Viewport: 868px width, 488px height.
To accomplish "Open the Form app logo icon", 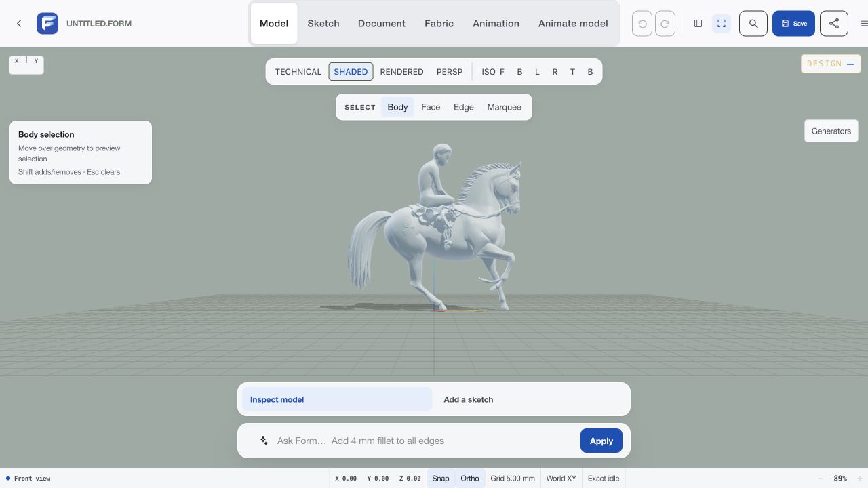I will coord(47,23).
